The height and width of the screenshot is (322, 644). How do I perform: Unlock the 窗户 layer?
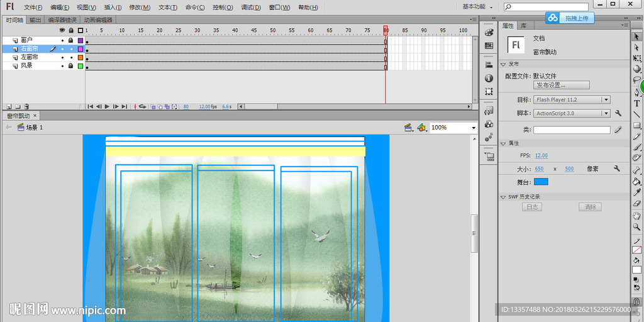point(71,40)
